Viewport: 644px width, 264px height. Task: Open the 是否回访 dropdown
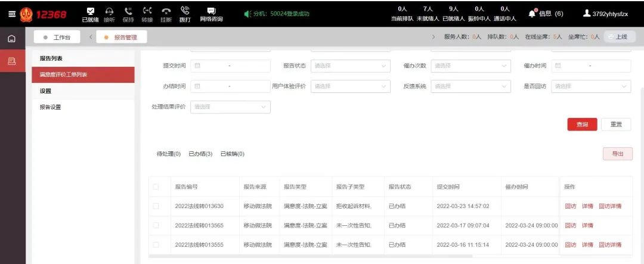tap(591, 86)
